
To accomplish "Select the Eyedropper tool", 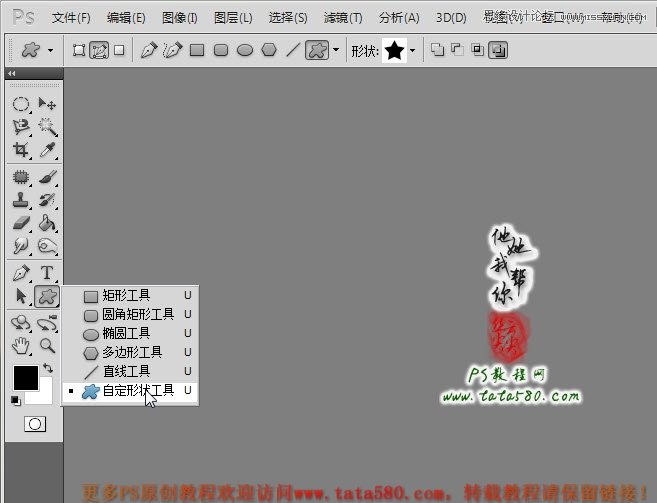I will pyautogui.click(x=47, y=150).
